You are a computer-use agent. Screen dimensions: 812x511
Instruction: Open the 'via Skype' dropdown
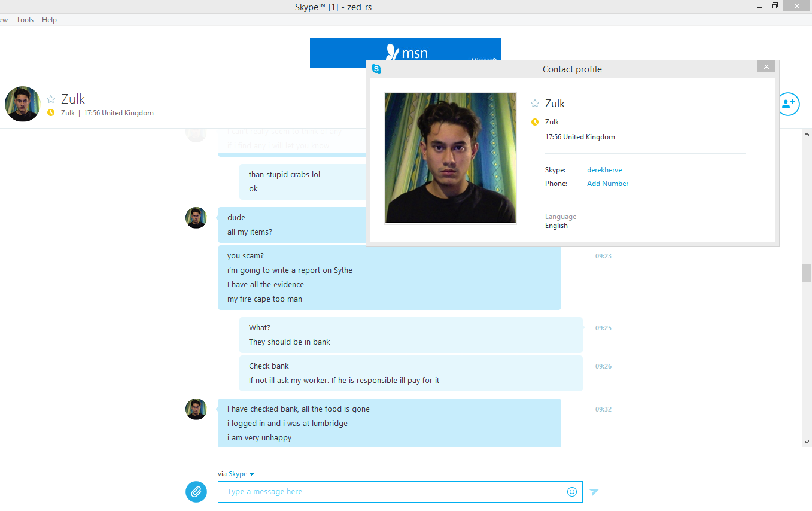click(x=241, y=474)
